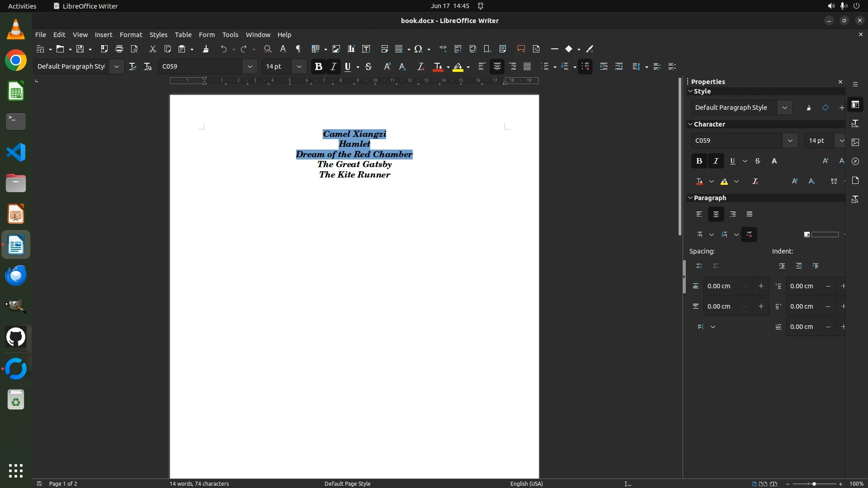Collapse the Paragraph section in Properties
868x488 pixels.
690,198
